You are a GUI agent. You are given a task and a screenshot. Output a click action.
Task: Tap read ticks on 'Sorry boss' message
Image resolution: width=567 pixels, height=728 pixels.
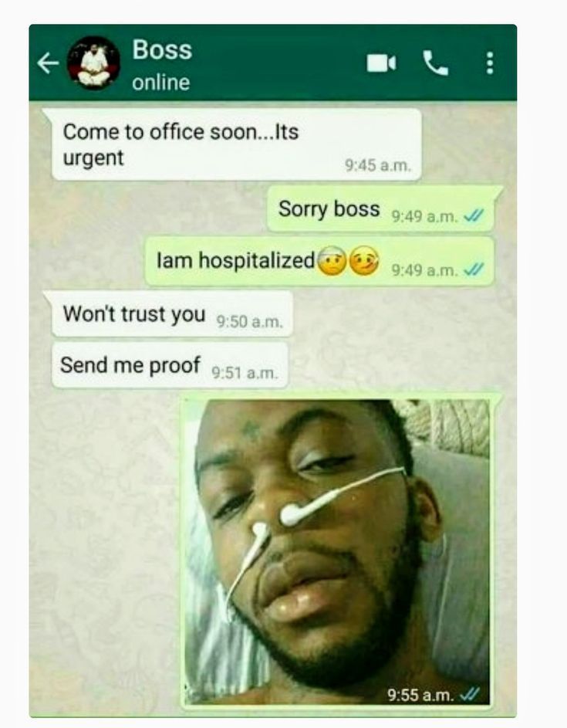(474, 216)
